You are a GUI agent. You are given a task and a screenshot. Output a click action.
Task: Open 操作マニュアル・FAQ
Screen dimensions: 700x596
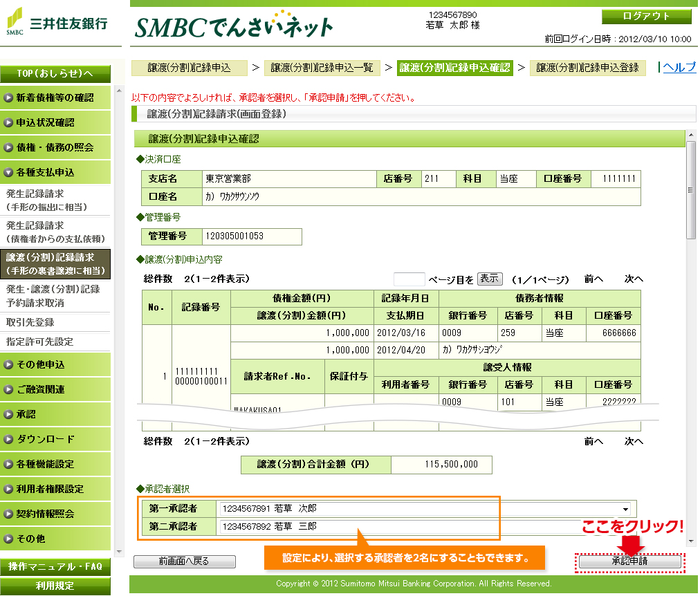[55, 566]
